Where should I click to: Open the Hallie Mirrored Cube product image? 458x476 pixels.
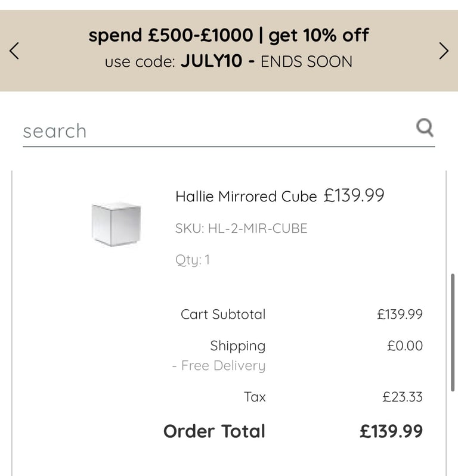click(x=116, y=224)
